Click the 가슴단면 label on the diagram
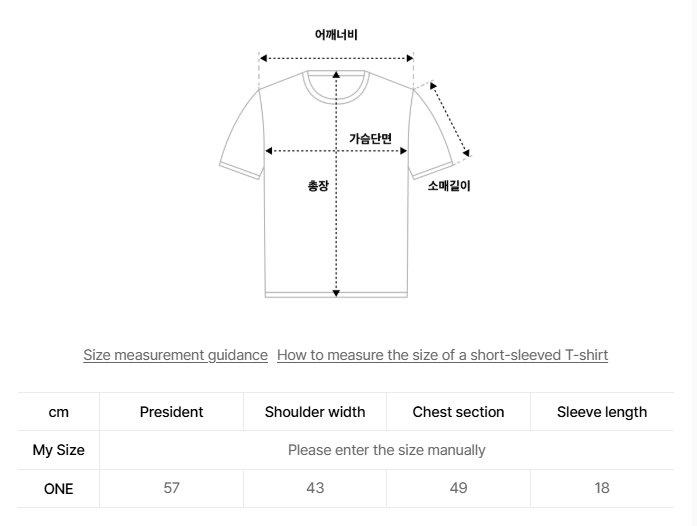The height and width of the screenshot is (526, 697). [x=370, y=138]
